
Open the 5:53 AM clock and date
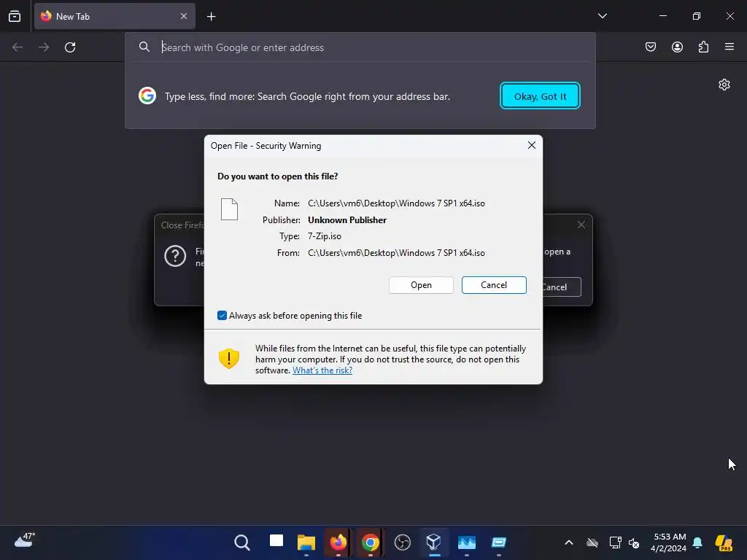[669, 542]
